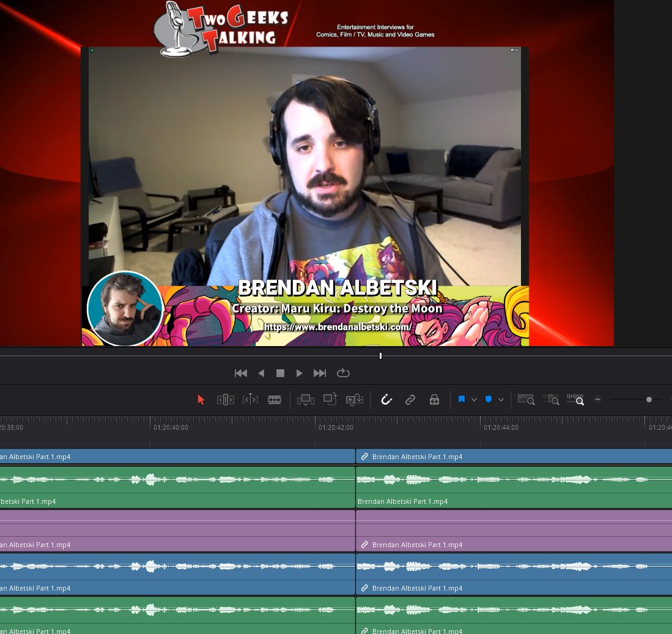Click the 01:20:44:00 mark on timeline ruler

tap(501, 427)
